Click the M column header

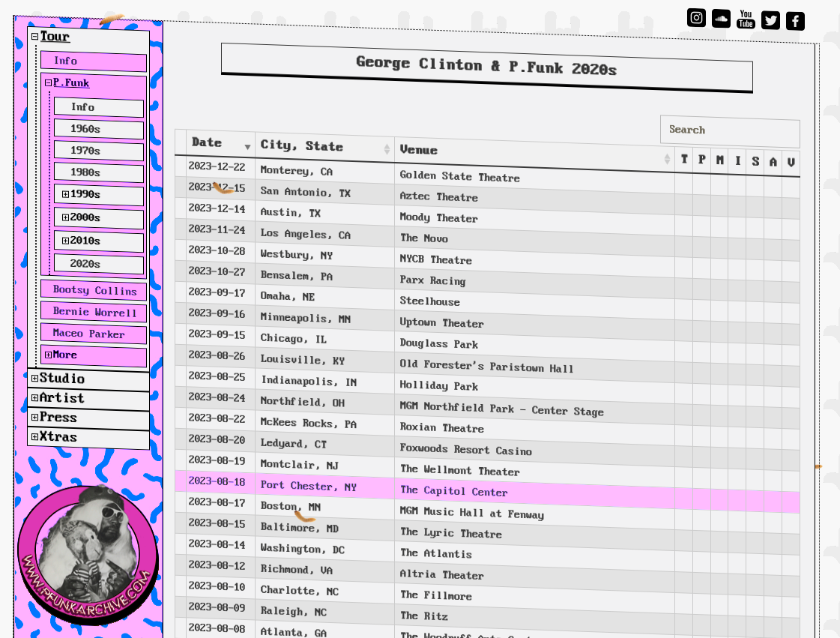(720, 160)
